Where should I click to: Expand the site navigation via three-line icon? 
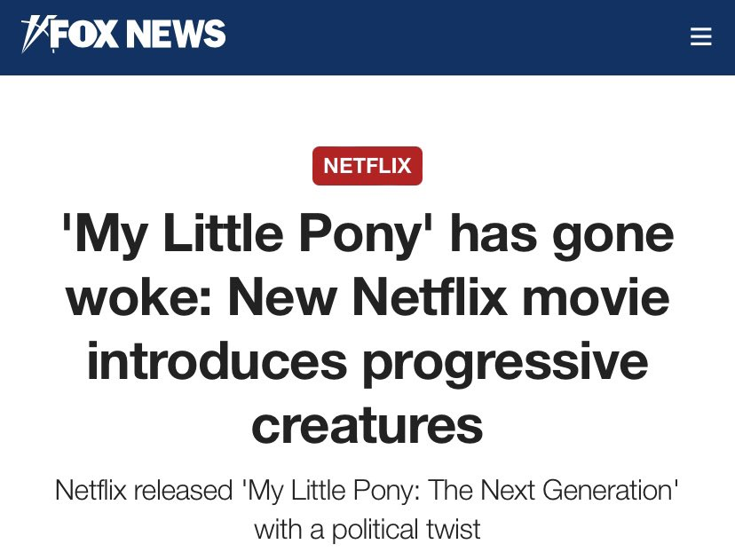700,36
